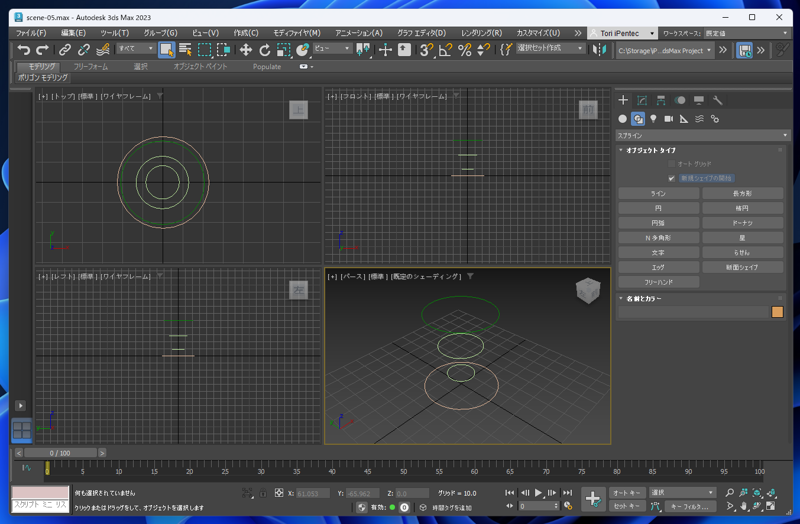
Task: Click the 0 / 100 time slider
Action: pos(60,453)
